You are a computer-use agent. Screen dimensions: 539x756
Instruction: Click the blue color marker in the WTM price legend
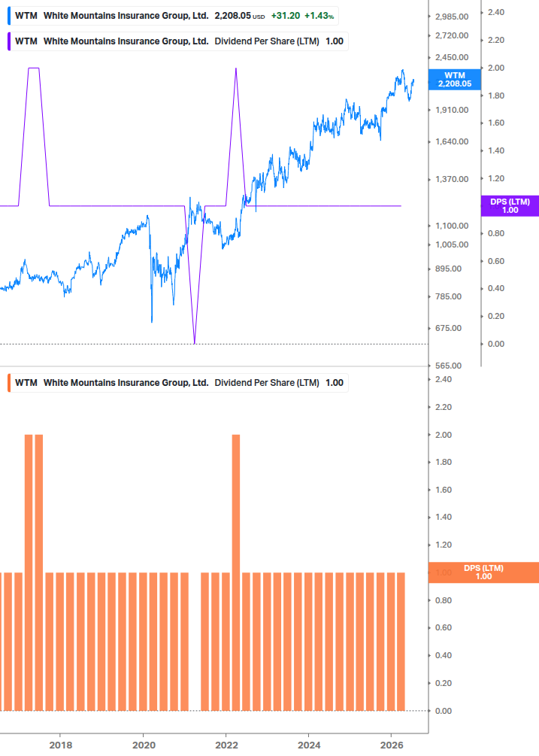click(9, 16)
